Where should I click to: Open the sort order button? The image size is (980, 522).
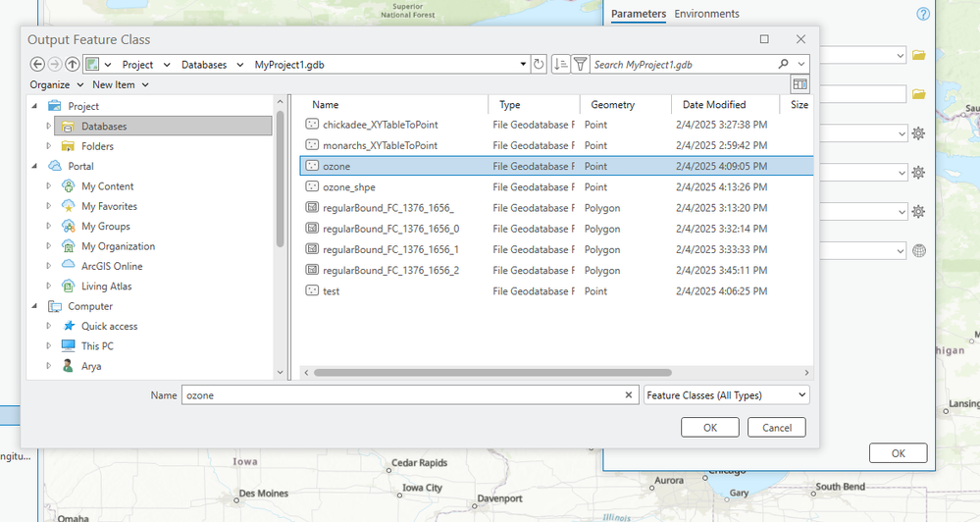560,65
